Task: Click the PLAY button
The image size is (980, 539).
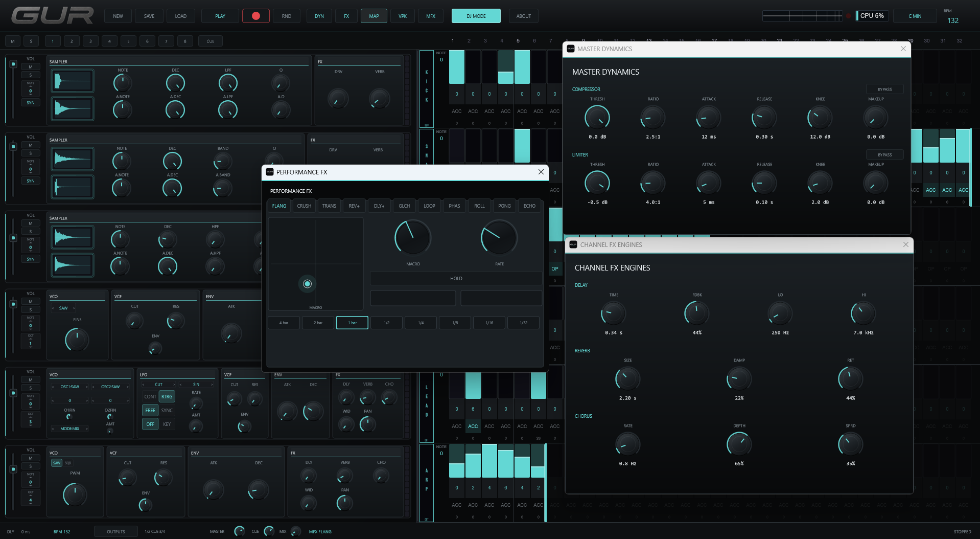Action: 220,16
